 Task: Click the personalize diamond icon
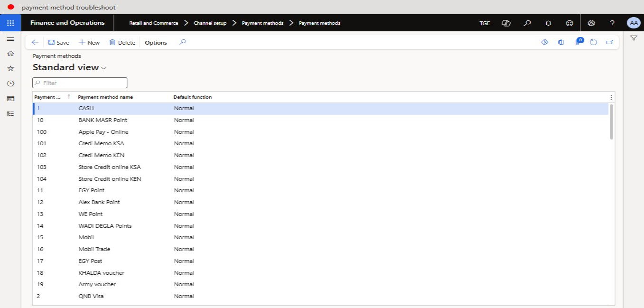click(545, 42)
